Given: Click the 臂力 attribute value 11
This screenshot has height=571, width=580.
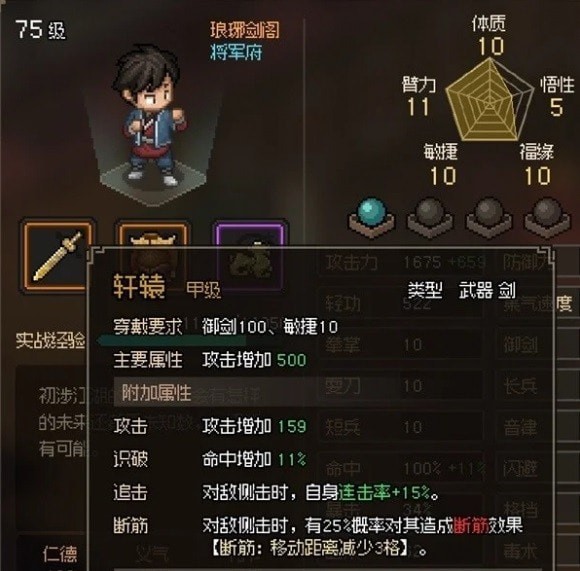Looking at the screenshot, I should (418, 107).
